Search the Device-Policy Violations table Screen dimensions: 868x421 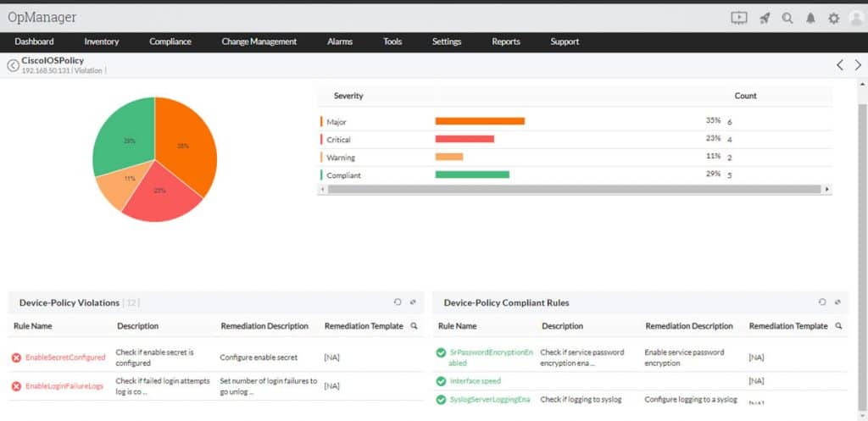(414, 326)
